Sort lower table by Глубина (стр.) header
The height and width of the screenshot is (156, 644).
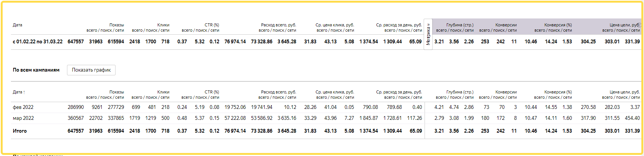pyautogui.click(x=460, y=92)
